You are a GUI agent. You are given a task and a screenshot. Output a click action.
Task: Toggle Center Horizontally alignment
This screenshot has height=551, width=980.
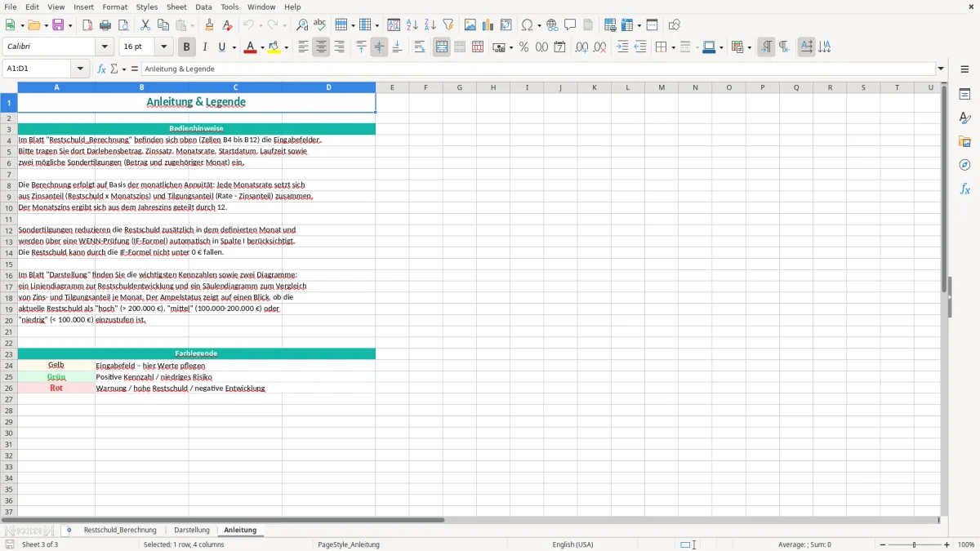(x=321, y=47)
